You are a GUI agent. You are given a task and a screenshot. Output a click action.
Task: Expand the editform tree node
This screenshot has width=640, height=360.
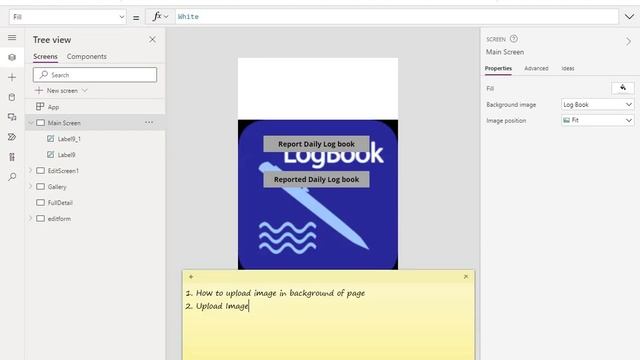point(31,218)
